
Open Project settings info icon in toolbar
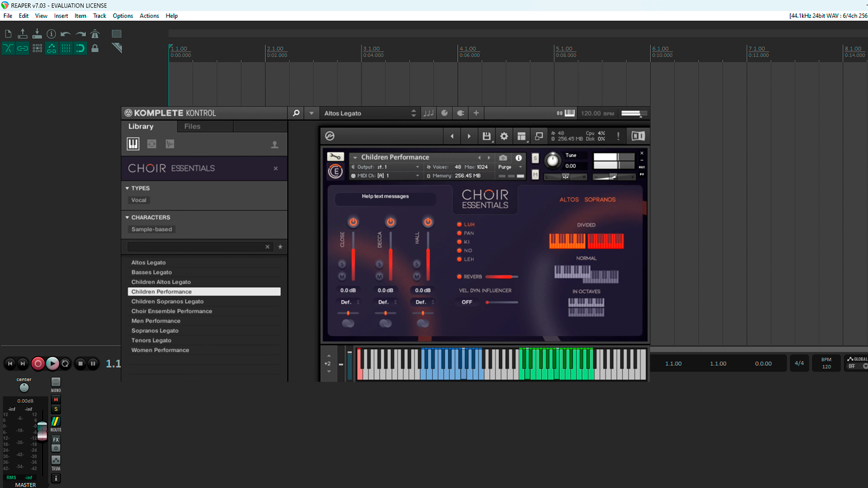click(51, 34)
